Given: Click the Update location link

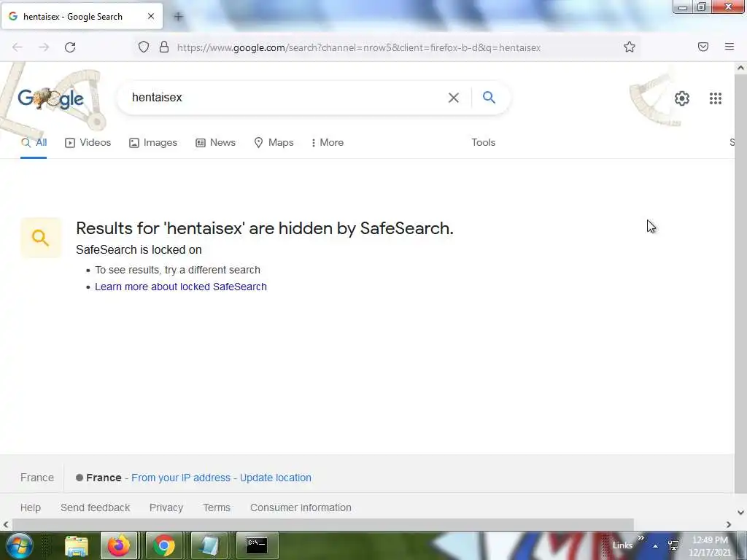Looking at the screenshot, I should (275, 478).
